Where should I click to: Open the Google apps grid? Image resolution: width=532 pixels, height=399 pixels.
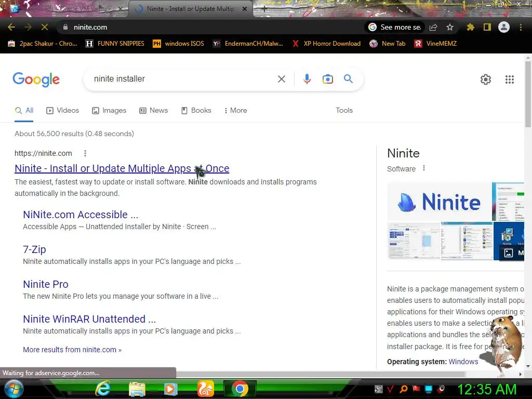tap(510, 79)
